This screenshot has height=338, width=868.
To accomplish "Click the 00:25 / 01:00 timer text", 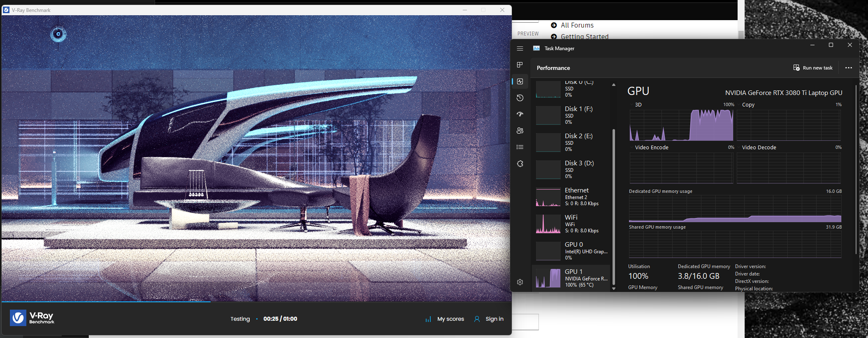I will [x=280, y=319].
